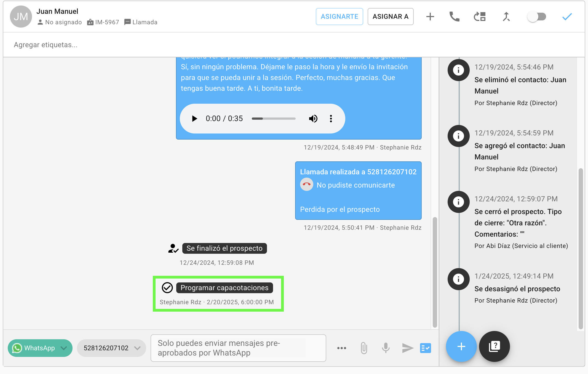Expand the 528126207102 number dropdown

pyautogui.click(x=111, y=348)
